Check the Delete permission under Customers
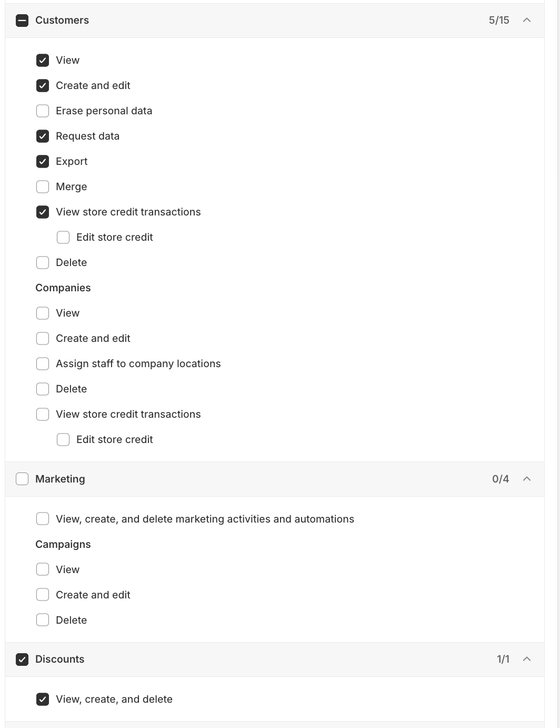 (x=42, y=262)
